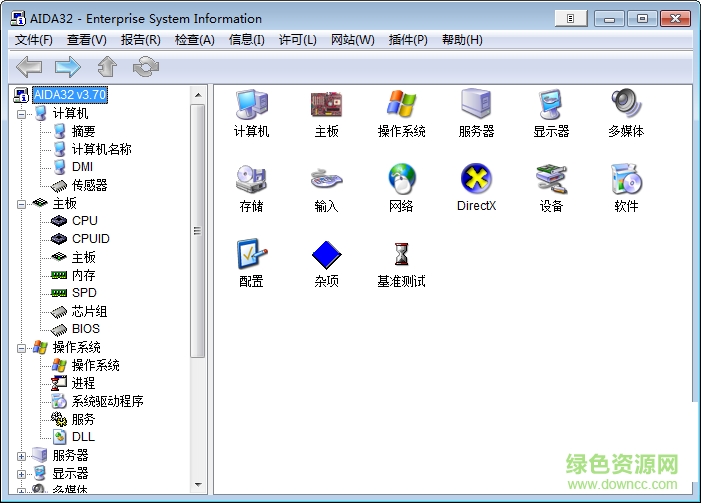701x503 pixels.
Task: Open the 网络 globe icon
Action: click(x=401, y=180)
